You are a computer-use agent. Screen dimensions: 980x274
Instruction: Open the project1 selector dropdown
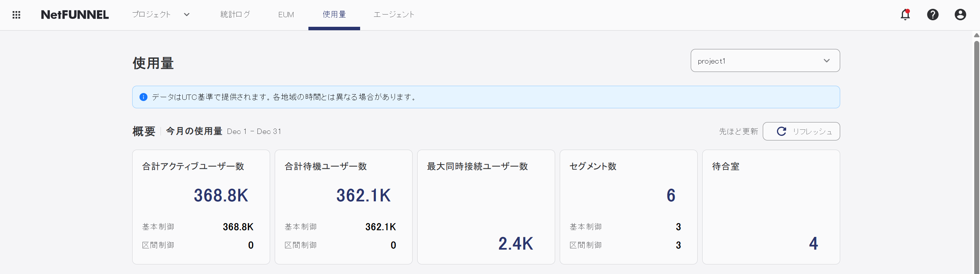pyautogui.click(x=765, y=60)
